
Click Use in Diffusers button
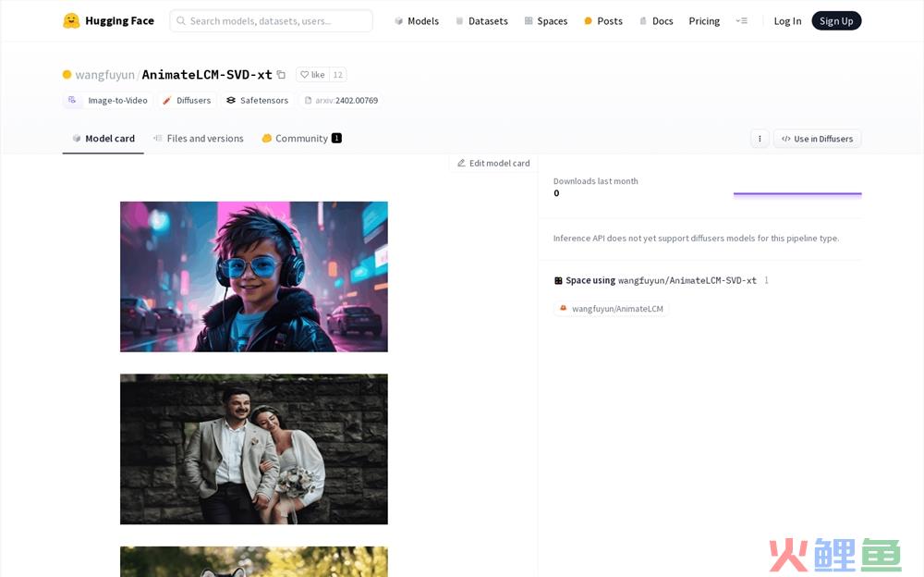818,139
